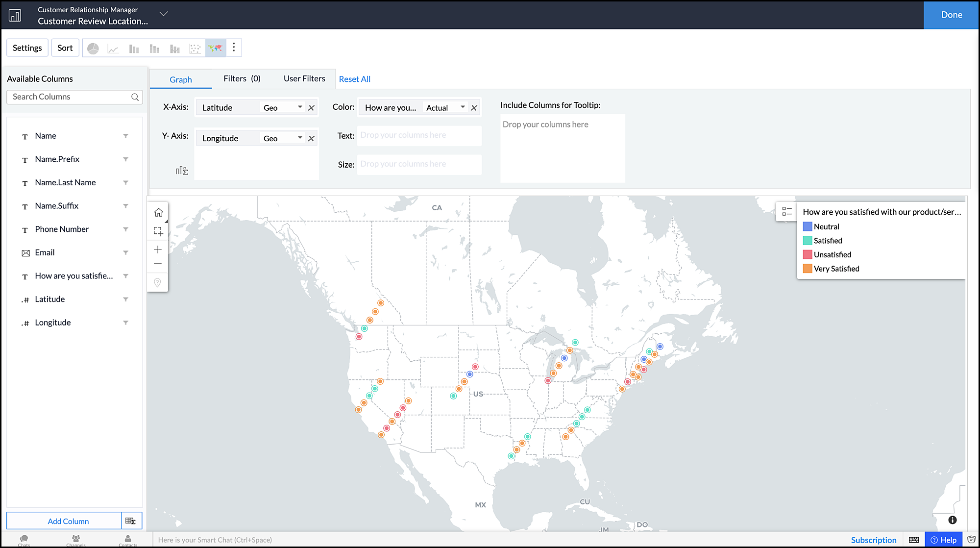Choose the scatter plot chart icon
This screenshot has height=548, width=980.
click(195, 48)
